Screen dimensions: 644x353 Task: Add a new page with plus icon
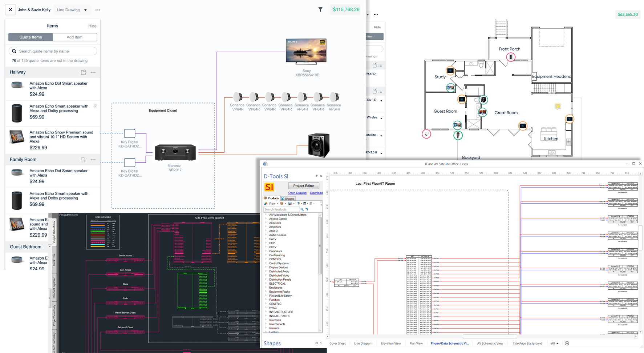567,343
